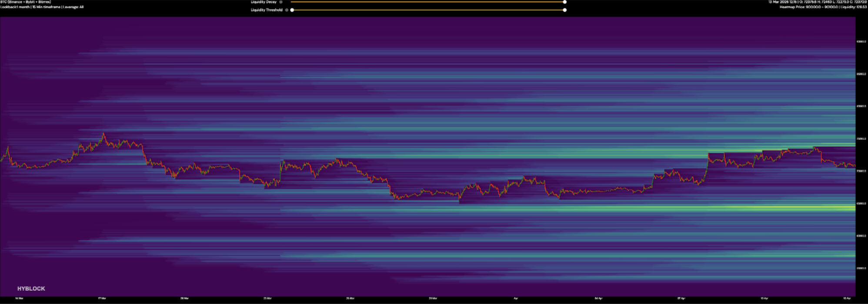
Task: Click the 90000.0 price axis label
Action: [861, 42]
